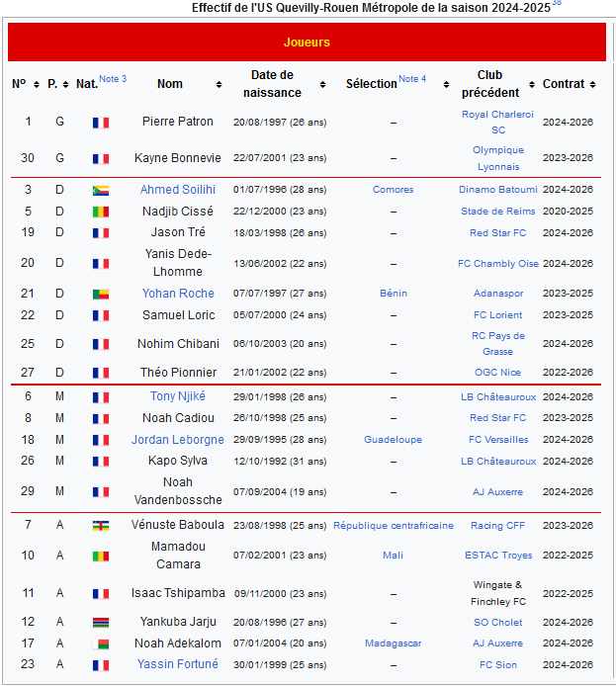The height and width of the screenshot is (686, 616).
Task: Click the French flag beside Jason Tré
Action: 101,233
